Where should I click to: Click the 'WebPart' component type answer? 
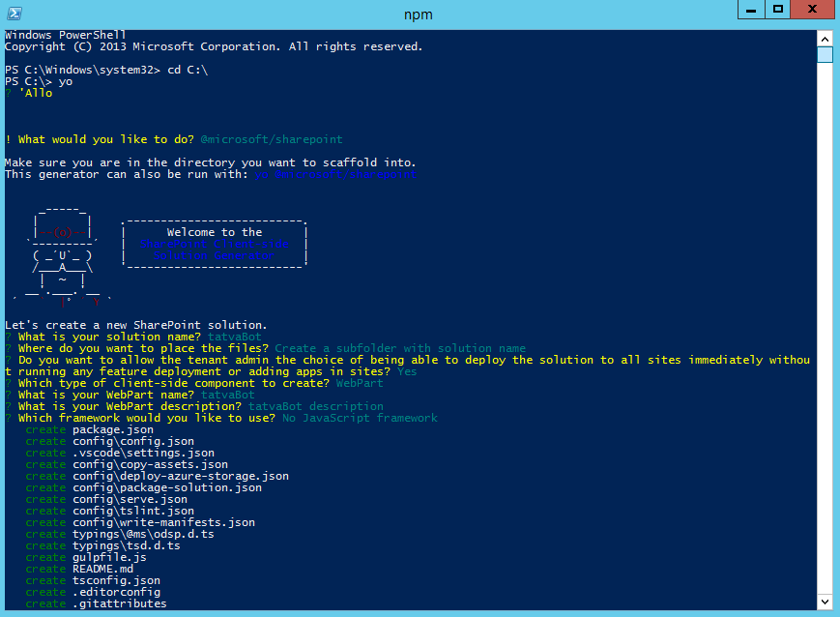point(360,383)
